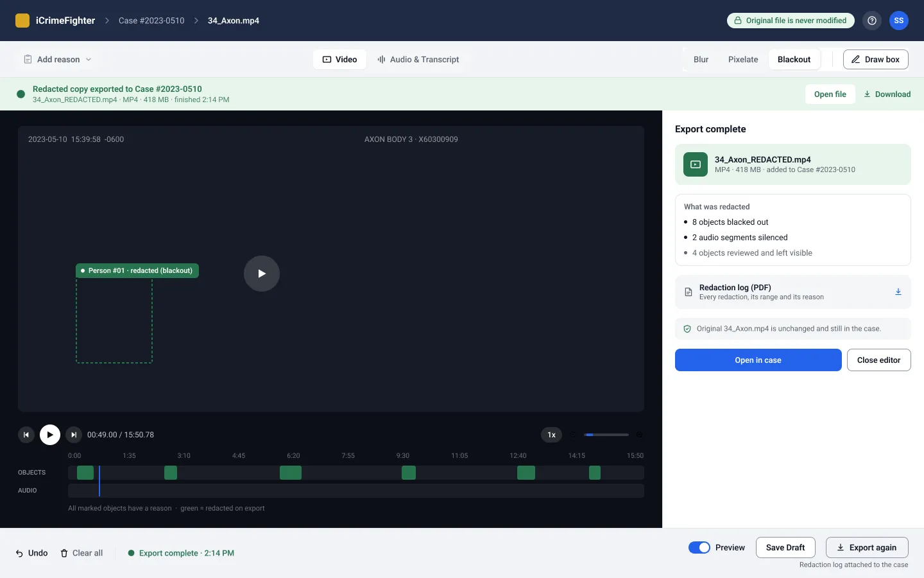924x578 pixels.
Task: Click the objects timeline block near 3:10
Action: coord(171,473)
